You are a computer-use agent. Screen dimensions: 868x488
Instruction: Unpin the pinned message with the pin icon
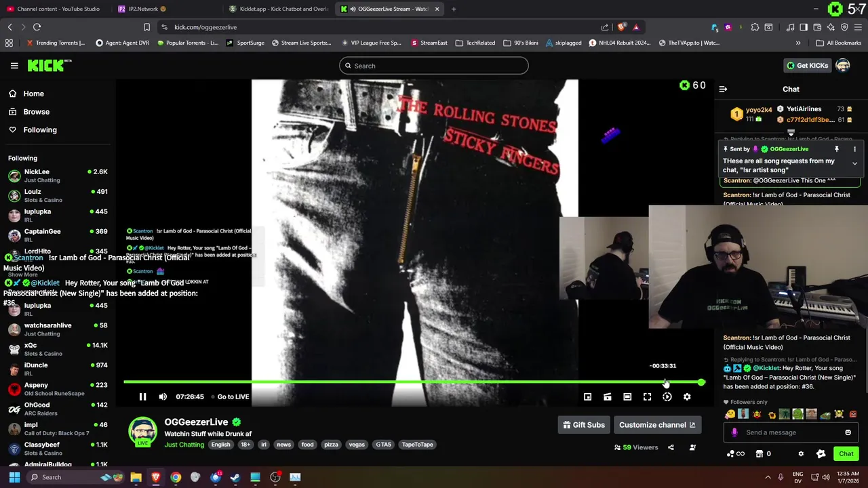tap(837, 149)
